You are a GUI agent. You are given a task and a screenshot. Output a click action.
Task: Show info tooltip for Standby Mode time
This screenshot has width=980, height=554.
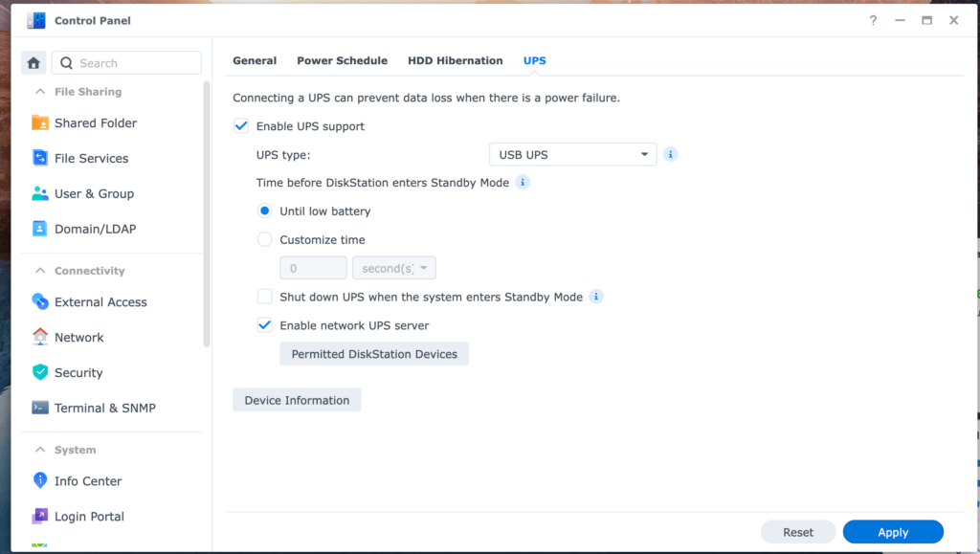(523, 183)
